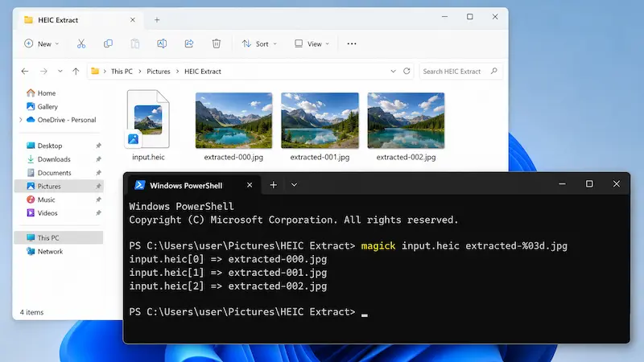644x362 pixels.
Task: Select the input.heic file
Action: [x=148, y=125]
